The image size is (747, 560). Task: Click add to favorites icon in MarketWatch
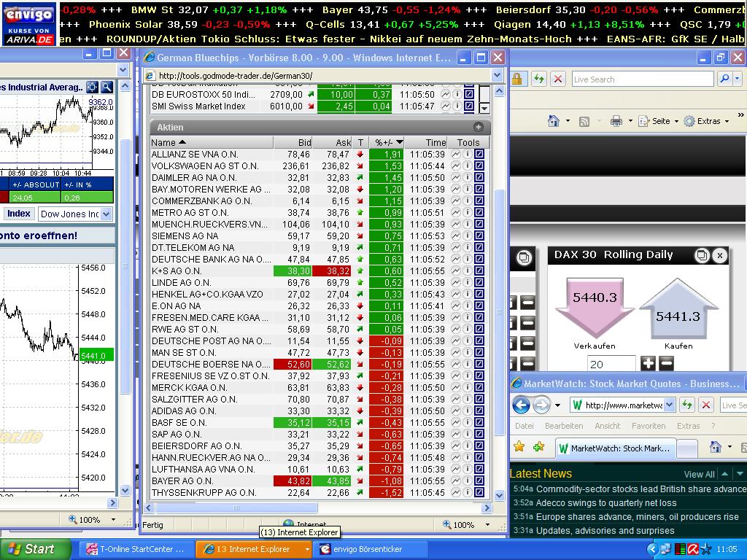pos(539,447)
